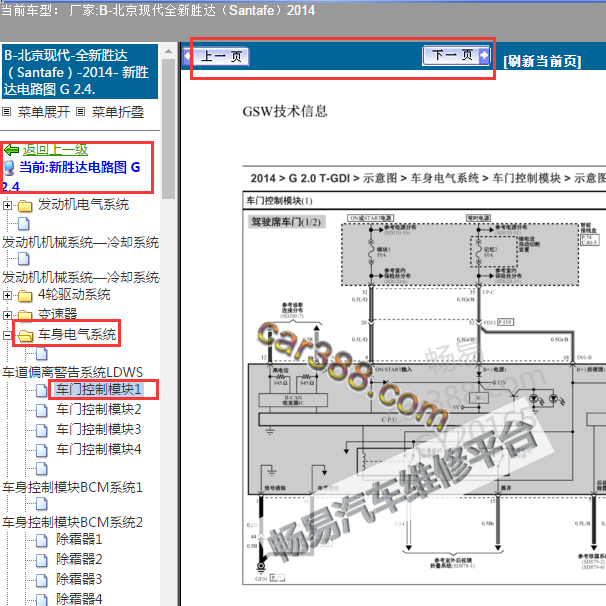606x606 pixels.
Task: Click document icon beside 除霜器3
Action: [x=42, y=580]
